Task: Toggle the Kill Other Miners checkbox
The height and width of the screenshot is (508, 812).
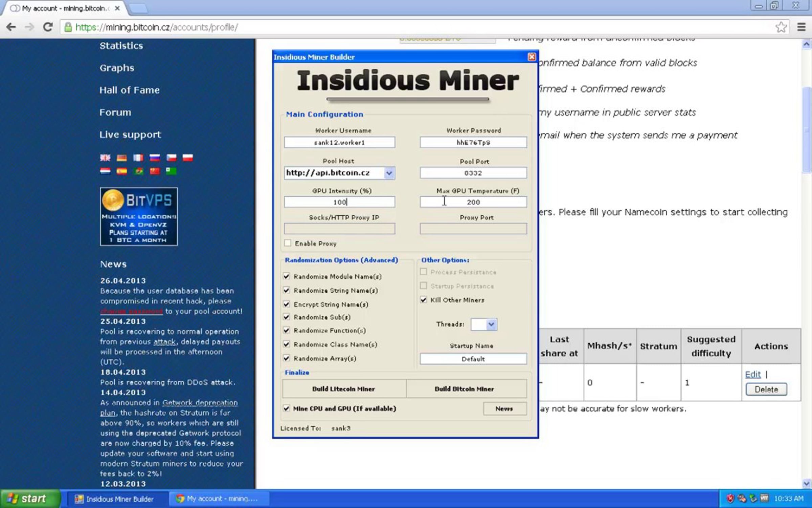Action: [x=423, y=300]
